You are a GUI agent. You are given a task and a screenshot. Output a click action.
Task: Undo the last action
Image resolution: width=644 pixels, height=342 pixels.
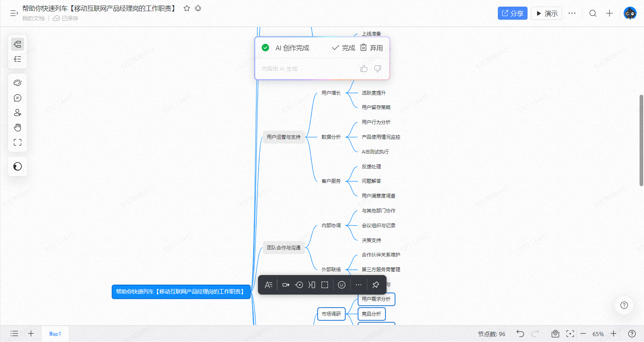coord(520,333)
